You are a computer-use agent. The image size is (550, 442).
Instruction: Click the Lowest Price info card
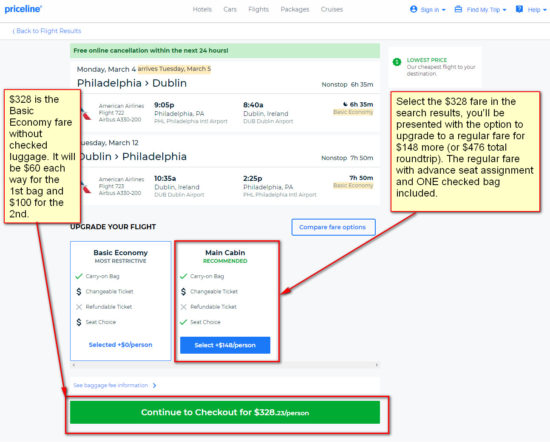coord(435,67)
